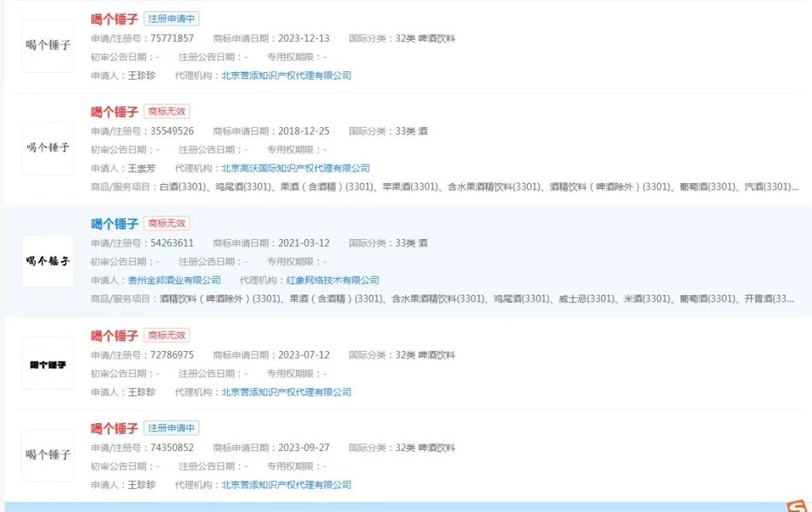Click logo thumbnail of trademark 74350852

(x=47, y=456)
